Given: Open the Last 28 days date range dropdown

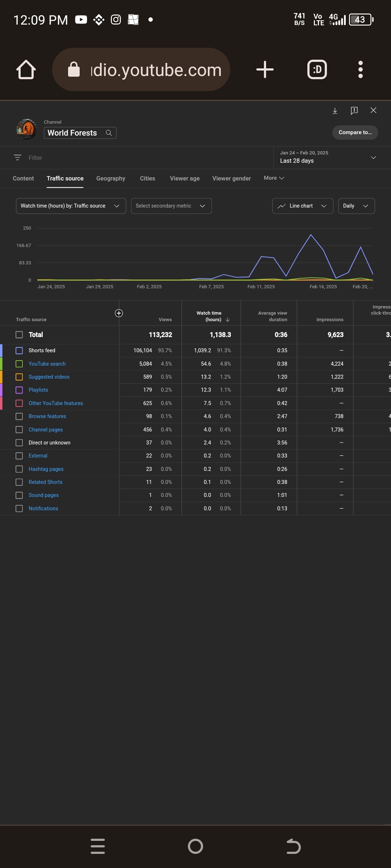Looking at the screenshot, I should [328, 158].
